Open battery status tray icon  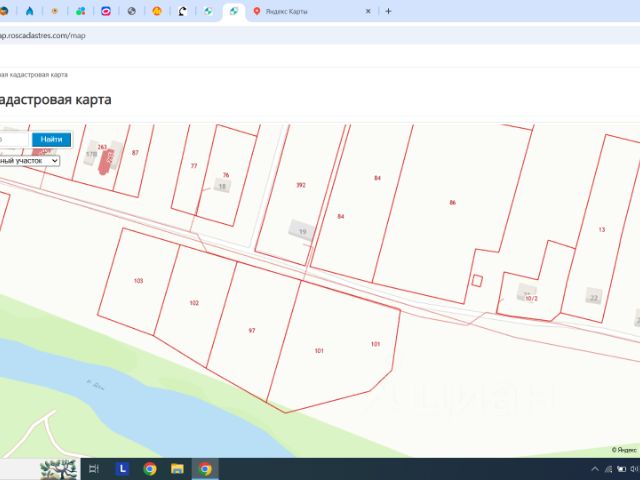(621, 469)
